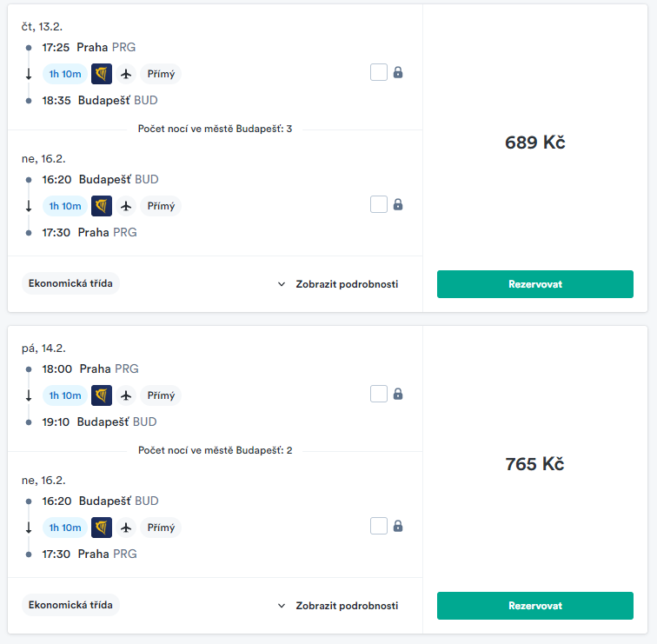Click Ryanair logo on 17:25 Praha flight

click(102, 74)
